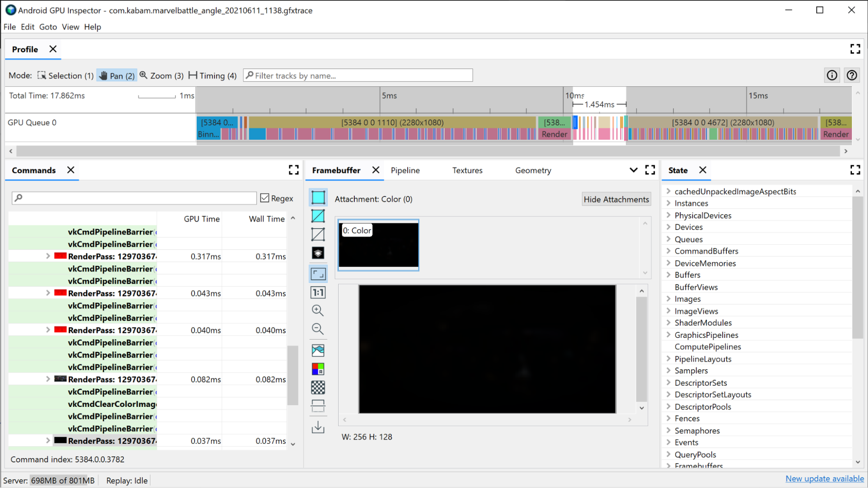Select the color channel display icon
Screen dimensions: 868x488
pos(318,369)
